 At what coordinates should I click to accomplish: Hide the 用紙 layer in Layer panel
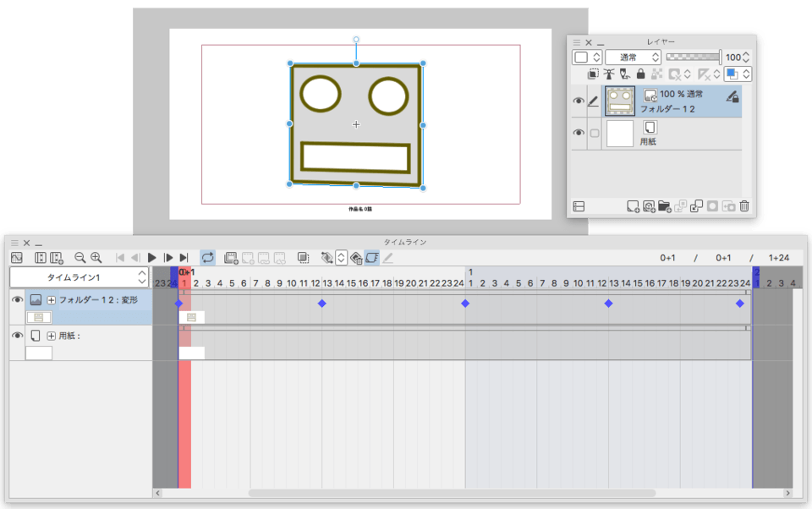point(579,134)
